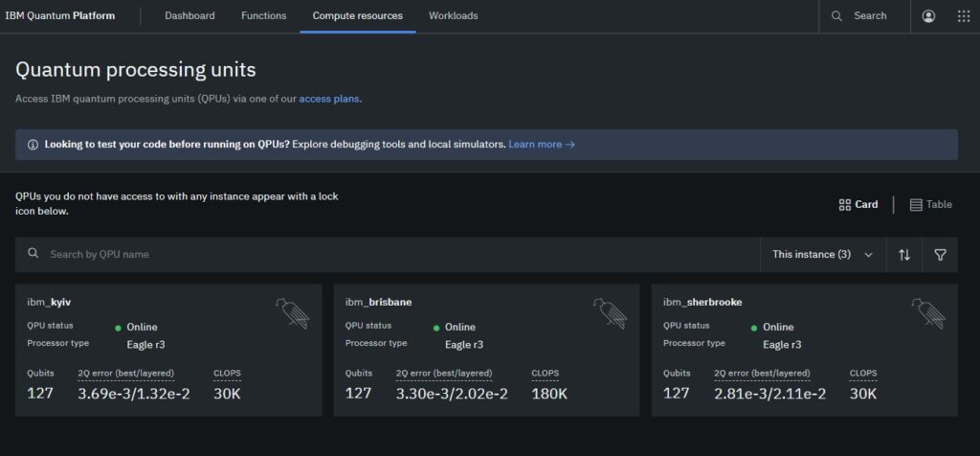
Task: Open the ibm_brisbane QPU card
Action: [486, 350]
